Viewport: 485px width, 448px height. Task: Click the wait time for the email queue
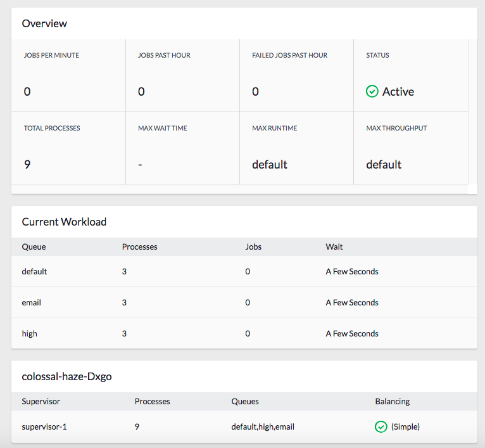click(352, 302)
